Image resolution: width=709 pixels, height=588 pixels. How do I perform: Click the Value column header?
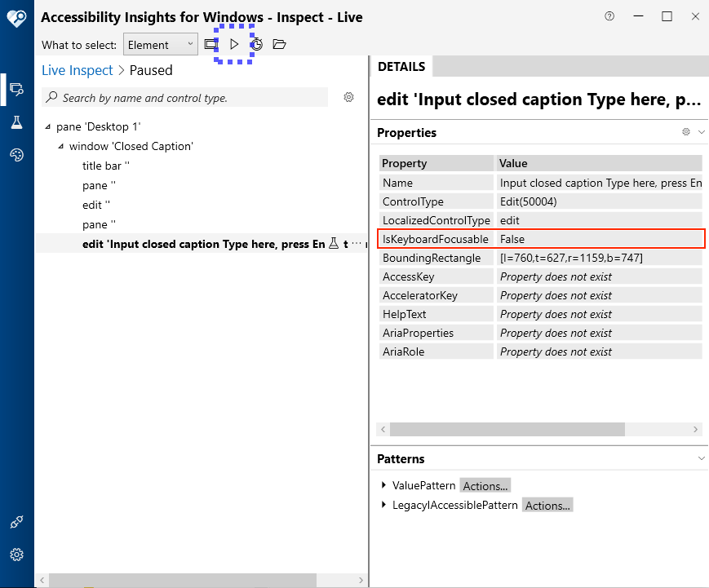(599, 163)
